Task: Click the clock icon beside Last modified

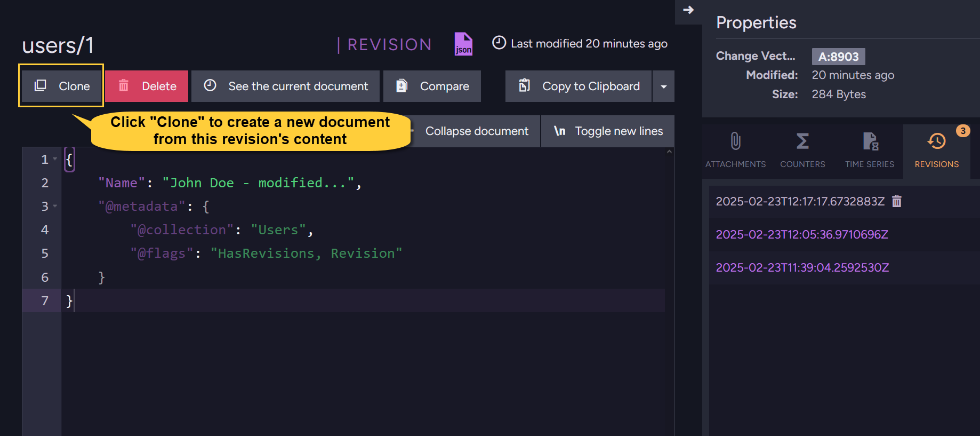Action: click(499, 43)
